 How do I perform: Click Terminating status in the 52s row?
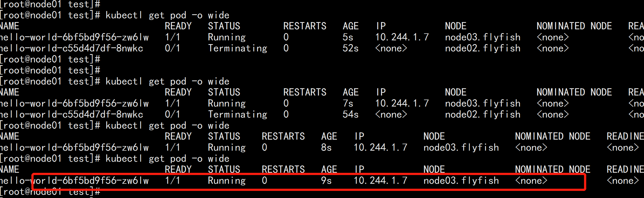[x=238, y=48]
